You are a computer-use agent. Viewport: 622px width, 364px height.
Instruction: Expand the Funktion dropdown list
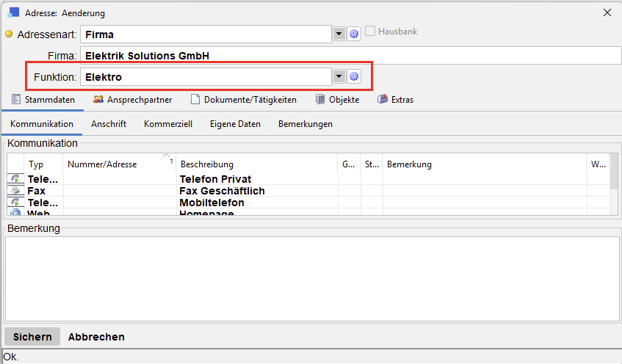click(x=339, y=76)
